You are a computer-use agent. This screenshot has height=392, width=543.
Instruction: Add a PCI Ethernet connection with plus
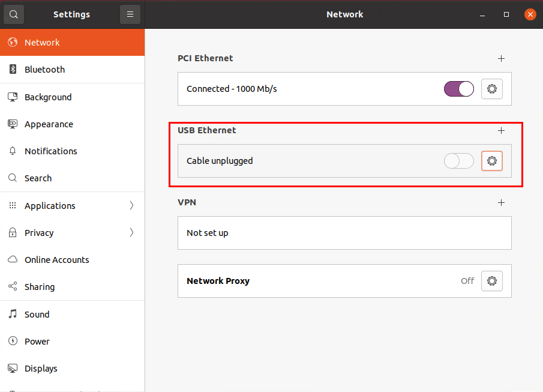coord(501,59)
